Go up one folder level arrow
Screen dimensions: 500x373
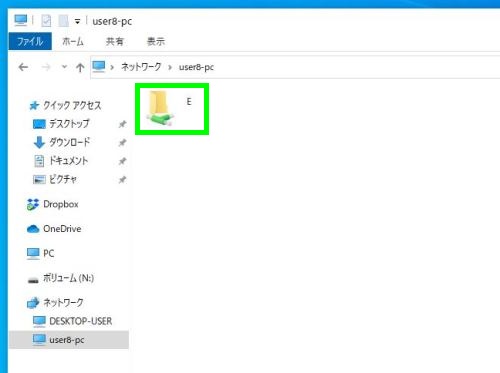point(80,68)
